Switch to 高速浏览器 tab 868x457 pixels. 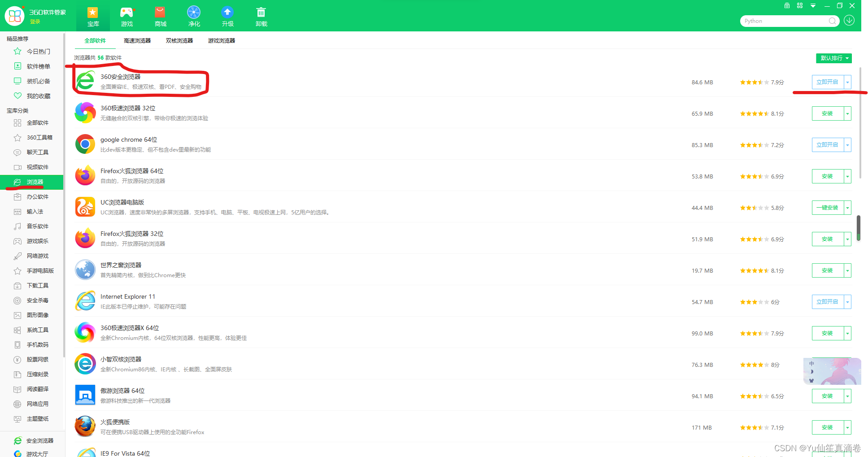137,41
